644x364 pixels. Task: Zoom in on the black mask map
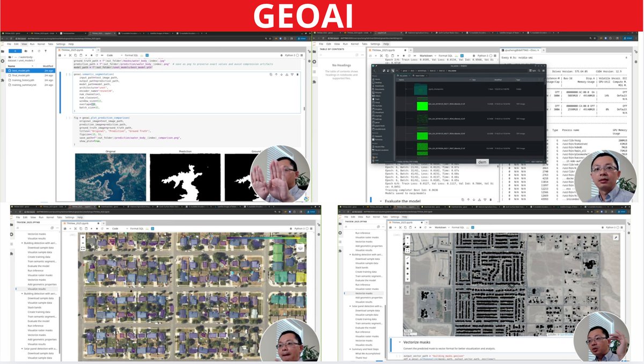[x=407, y=238]
